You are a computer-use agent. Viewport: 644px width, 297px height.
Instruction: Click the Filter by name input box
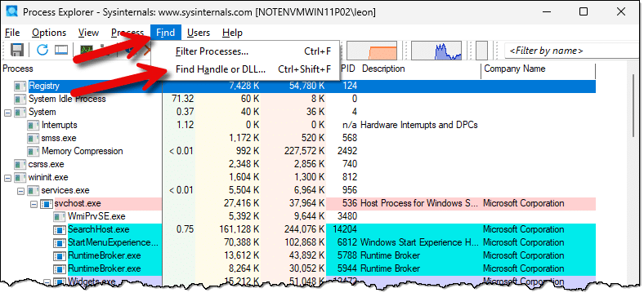(573, 51)
